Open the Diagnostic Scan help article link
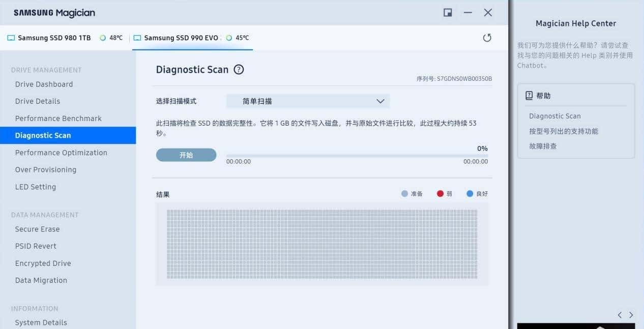This screenshot has height=329, width=644. 554,115
